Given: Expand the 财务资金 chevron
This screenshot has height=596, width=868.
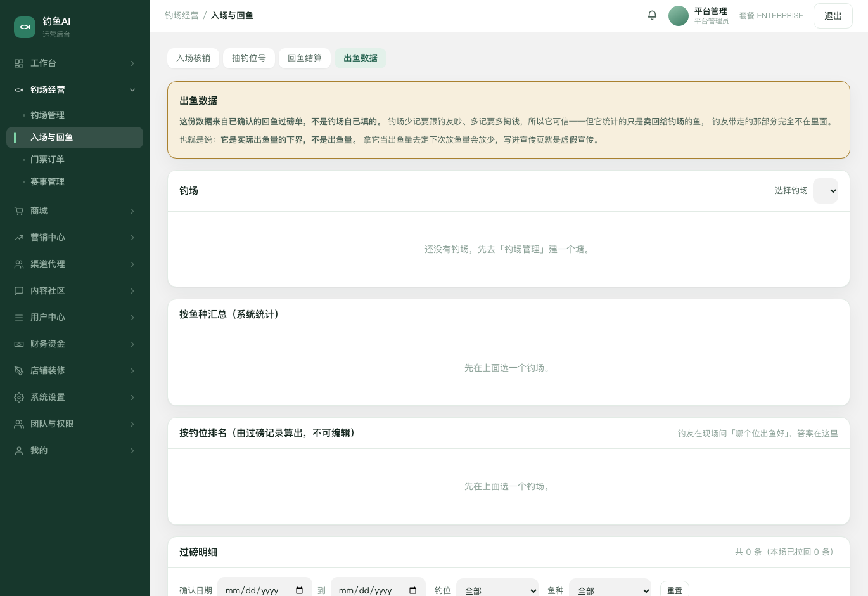Looking at the screenshot, I should coord(132,344).
